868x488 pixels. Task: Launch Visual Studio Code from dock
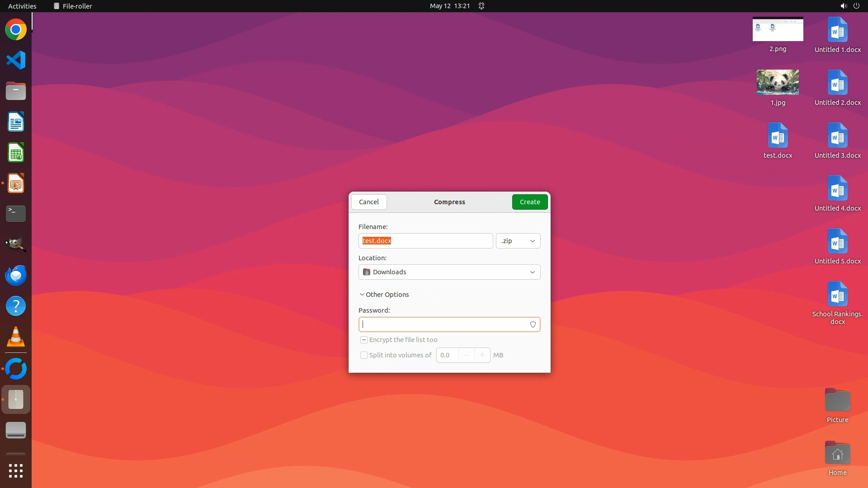16,60
